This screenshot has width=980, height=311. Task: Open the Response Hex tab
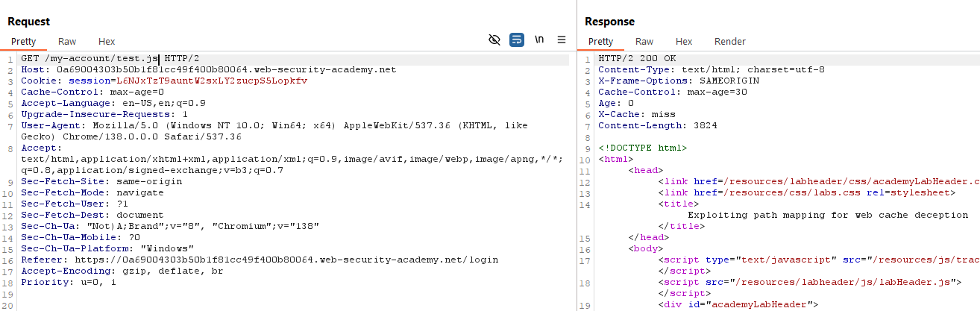tap(684, 42)
